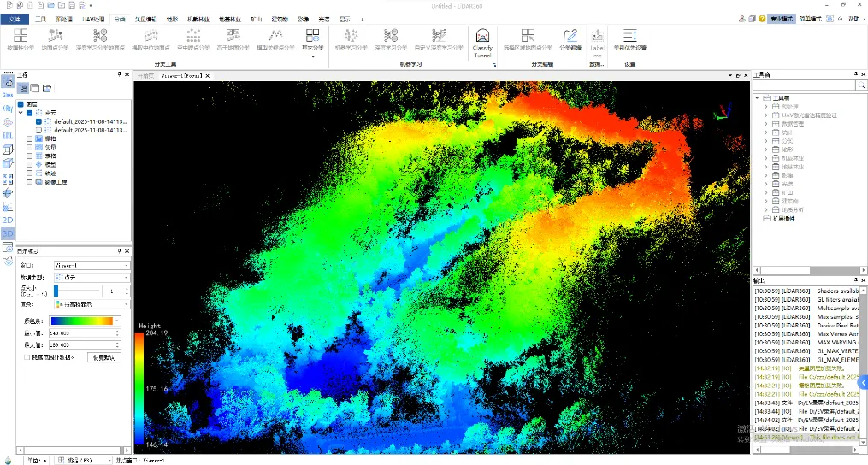Viewport: 868px width, 465px height.
Task: Toggle the 矢量 layer checkbox
Action: (29, 147)
